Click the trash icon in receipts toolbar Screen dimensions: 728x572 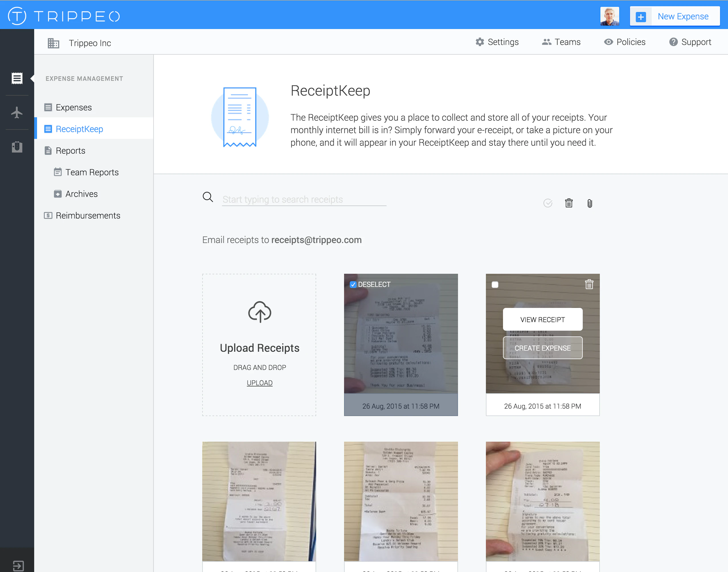pos(569,203)
